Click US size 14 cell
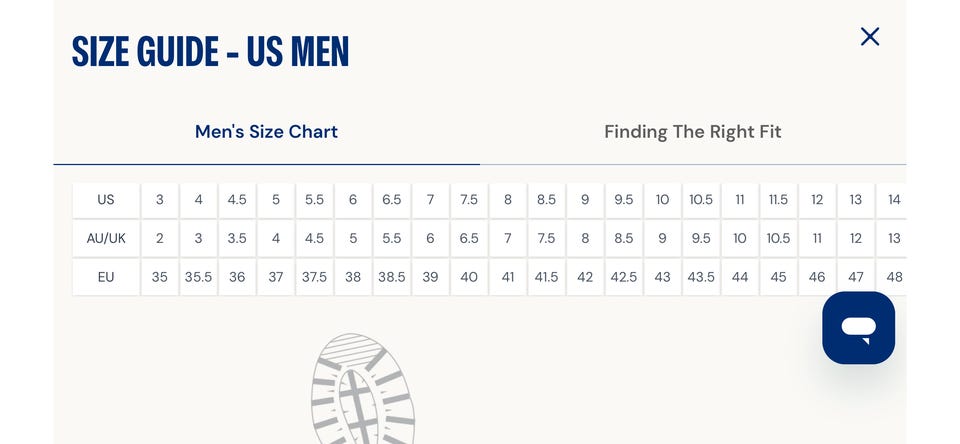The image size is (960, 444). pyautogui.click(x=894, y=200)
